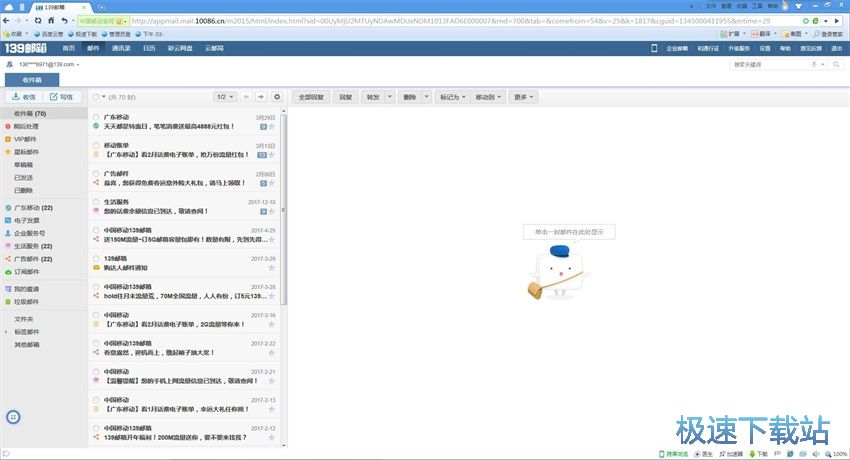
Task: Open the 更多 dropdown
Action: (x=524, y=97)
